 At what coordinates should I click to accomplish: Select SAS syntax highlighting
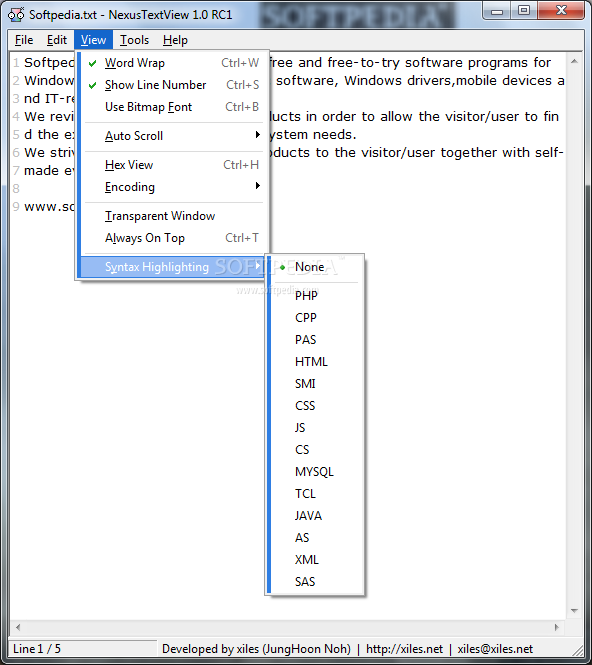point(316,582)
